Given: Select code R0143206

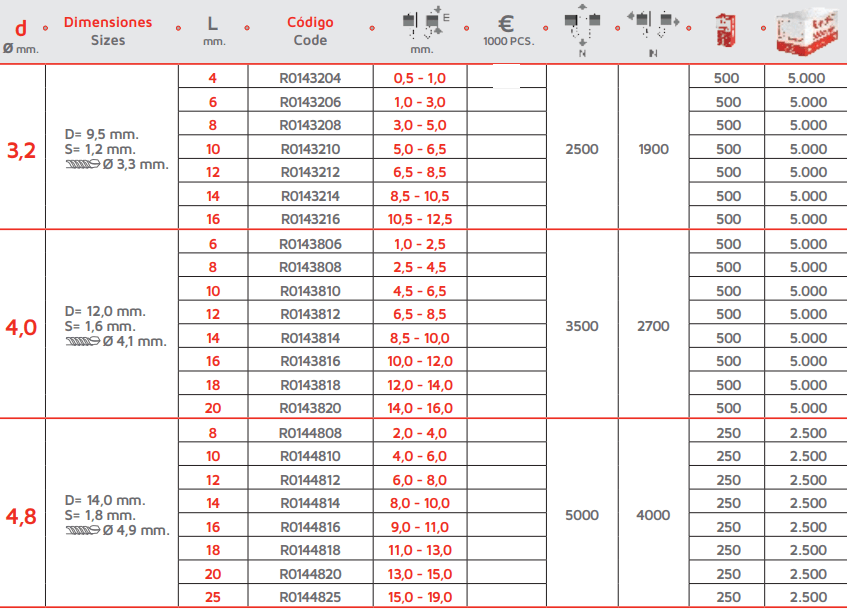Looking at the screenshot, I should point(310,102).
